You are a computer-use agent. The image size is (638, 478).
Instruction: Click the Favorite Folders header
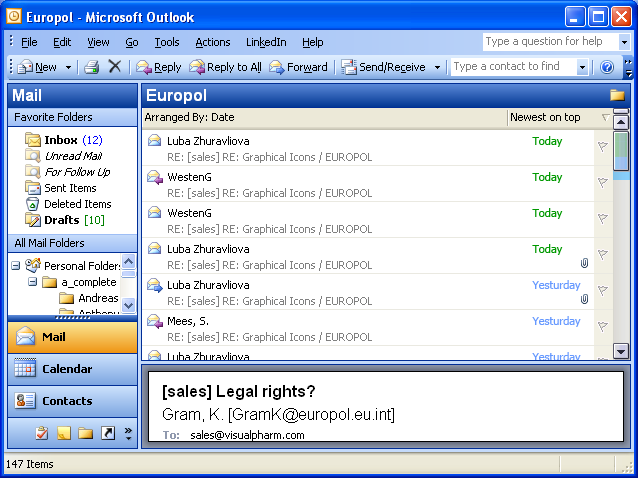[72, 117]
